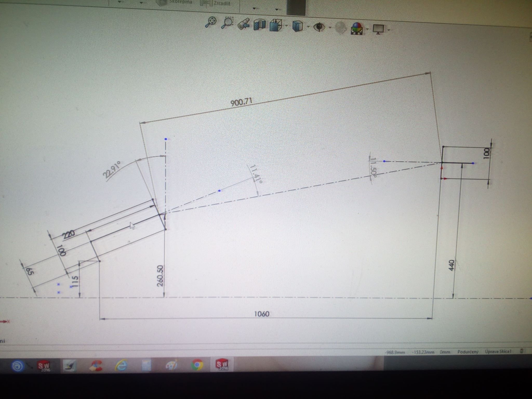Toggle Hide/Show Items eye icon
The width and height of the screenshot is (532, 399).
click(x=319, y=27)
